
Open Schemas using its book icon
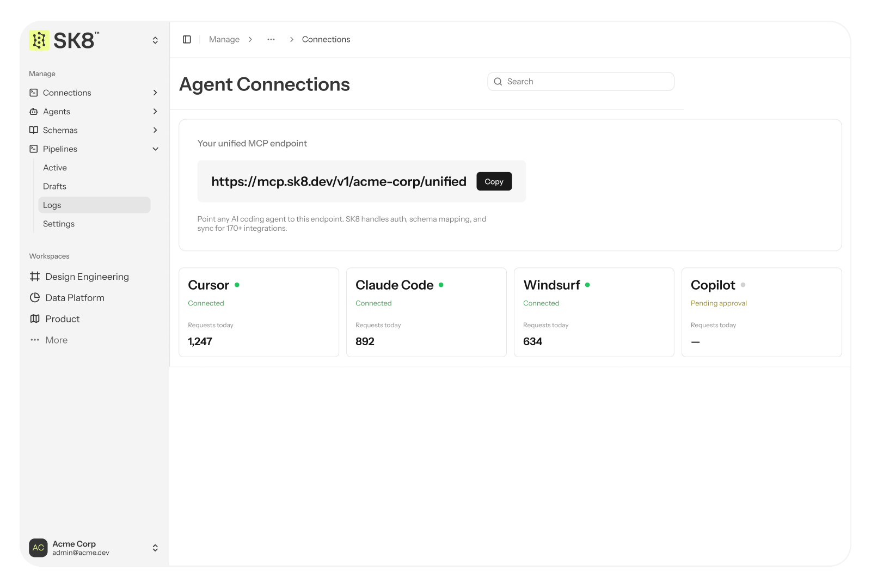click(x=33, y=130)
